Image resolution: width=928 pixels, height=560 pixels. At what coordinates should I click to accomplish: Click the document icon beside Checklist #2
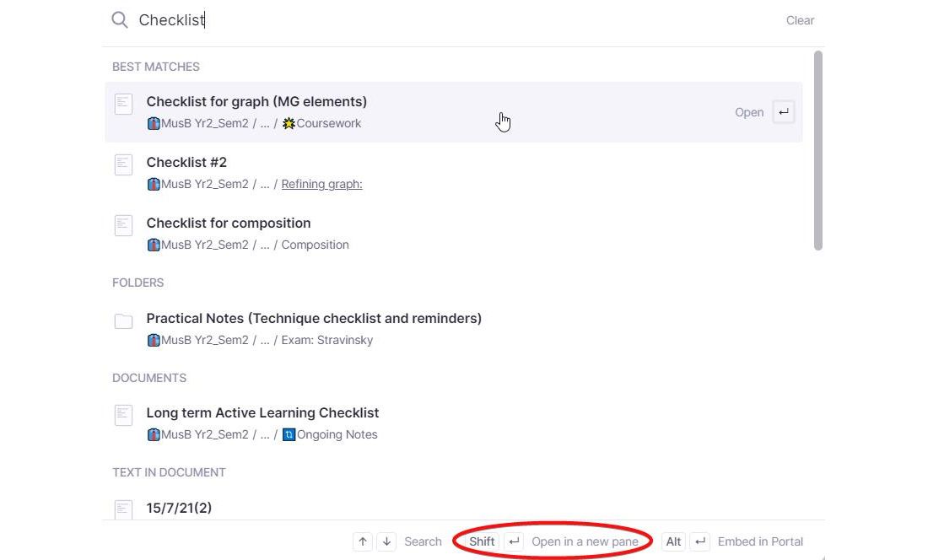123,164
